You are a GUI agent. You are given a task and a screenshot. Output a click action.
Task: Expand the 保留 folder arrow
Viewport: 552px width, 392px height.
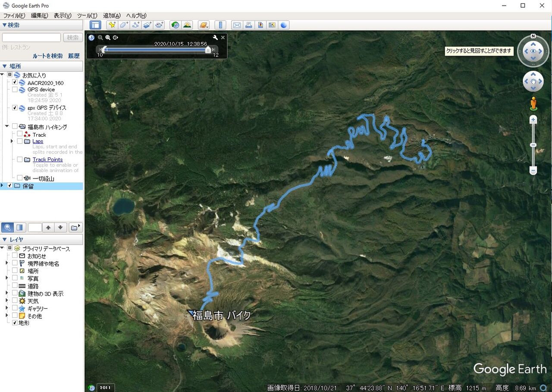[3, 185]
